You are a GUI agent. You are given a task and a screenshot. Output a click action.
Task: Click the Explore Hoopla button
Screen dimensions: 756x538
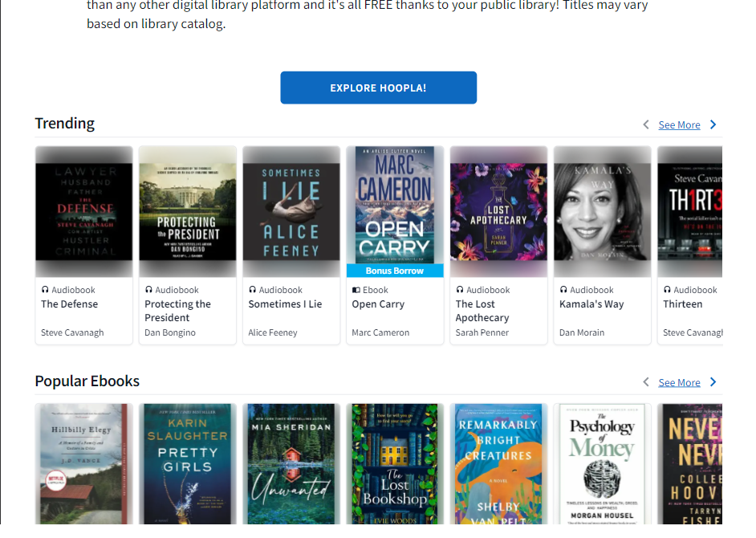click(379, 88)
